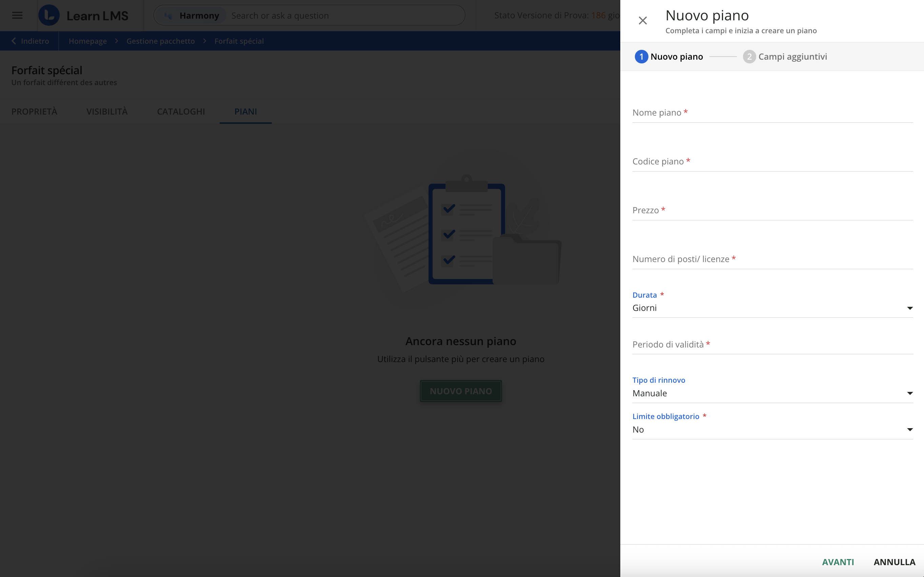Focus the Nome piano field
Screen dimensions: 924x577
click(772, 113)
